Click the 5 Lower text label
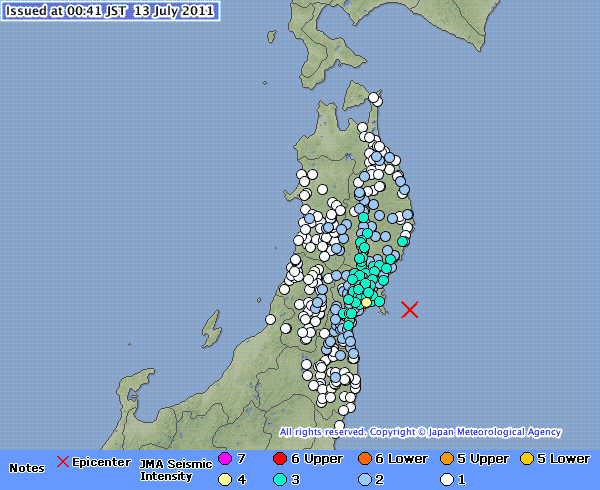 coord(563,459)
